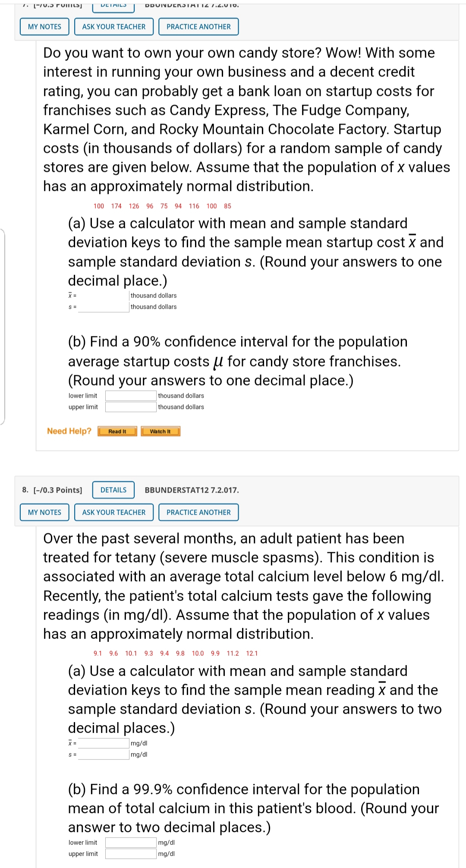The image size is (466, 868).
Task: Select the standard deviation s field in thousand dollars
Action: [104, 307]
